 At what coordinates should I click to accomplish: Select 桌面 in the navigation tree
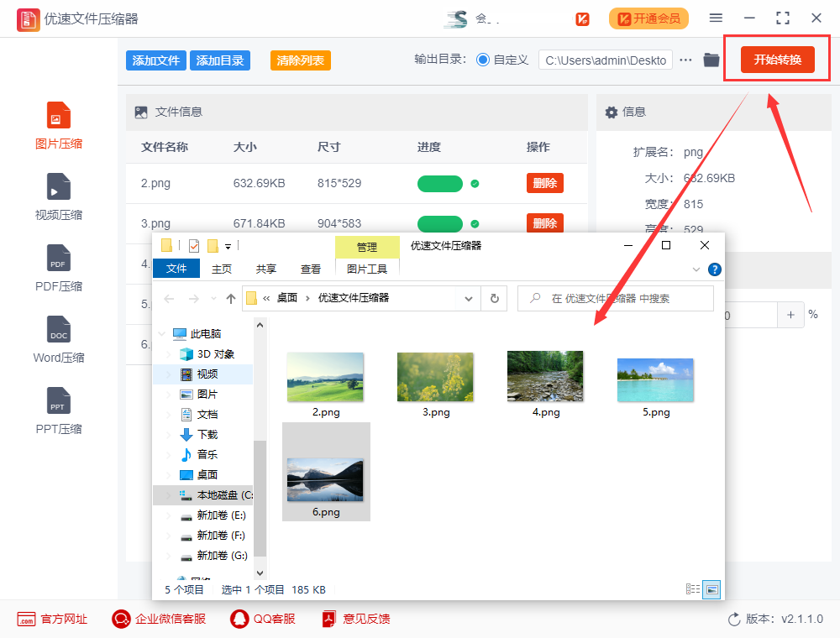click(x=207, y=475)
